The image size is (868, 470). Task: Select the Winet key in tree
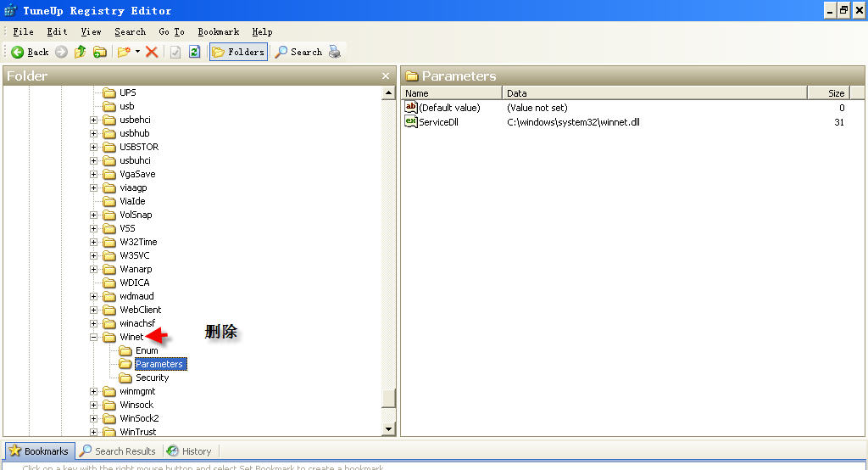point(131,337)
